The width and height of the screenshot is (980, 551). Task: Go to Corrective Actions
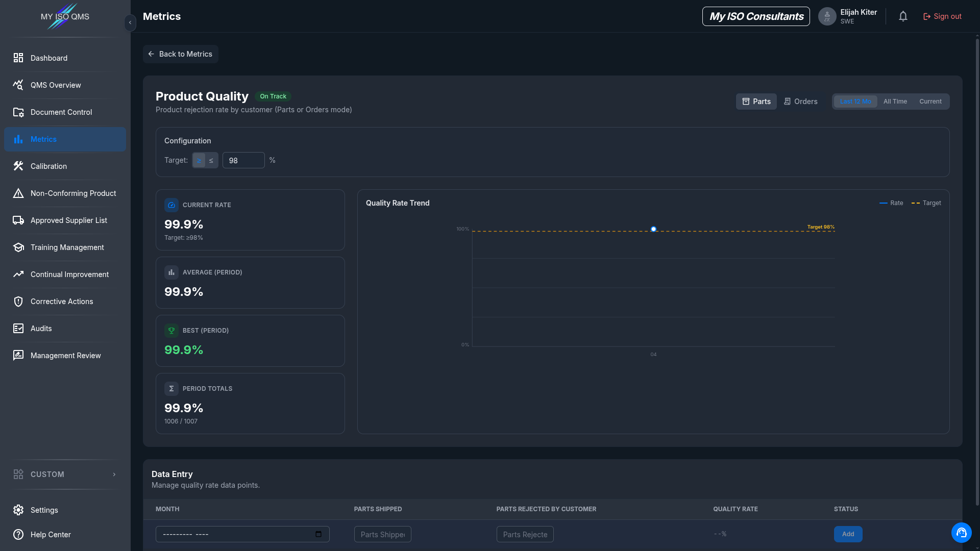click(x=65, y=302)
